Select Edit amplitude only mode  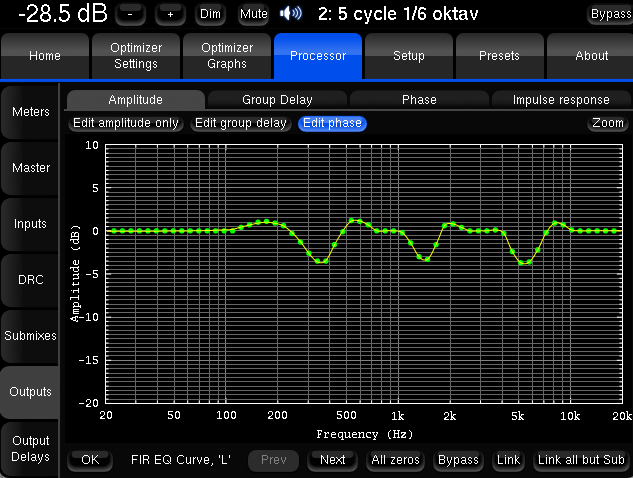[126, 123]
